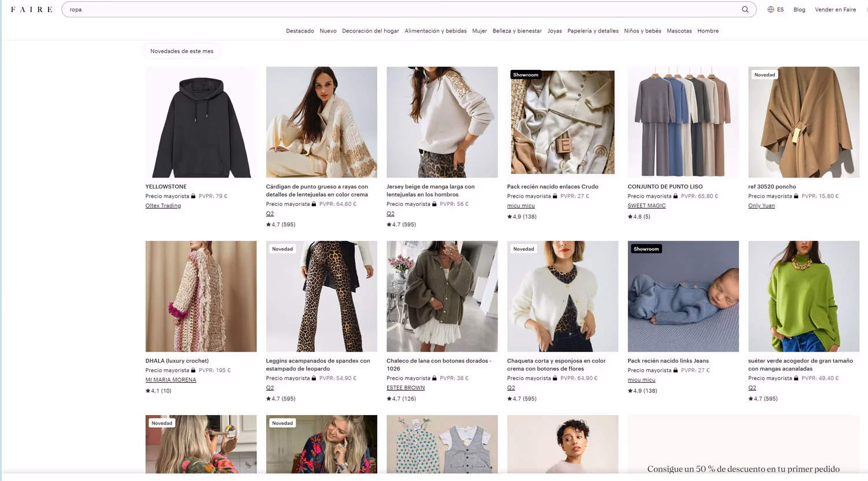Click the FAIRE logo

point(32,9)
